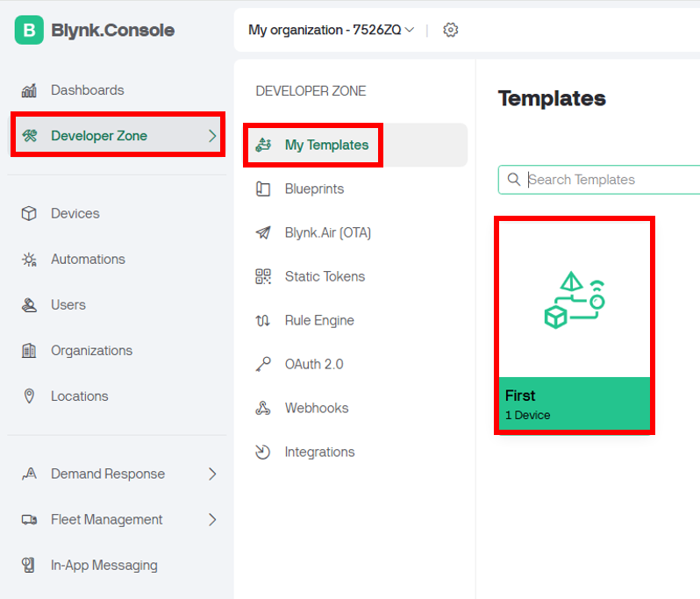Go to Devices in the sidebar
This screenshot has height=599, width=700.
[x=118, y=213]
